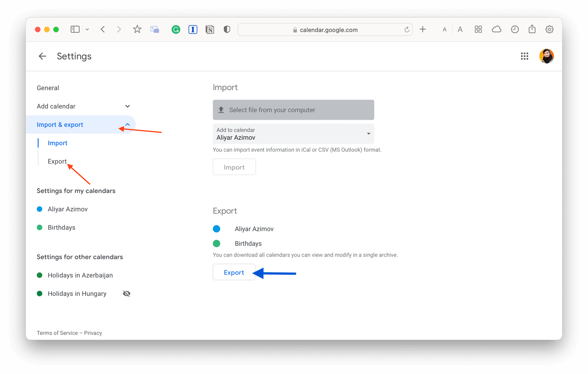The width and height of the screenshot is (588, 374).
Task: Click the address bar calendar.google.com
Action: [325, 29]
